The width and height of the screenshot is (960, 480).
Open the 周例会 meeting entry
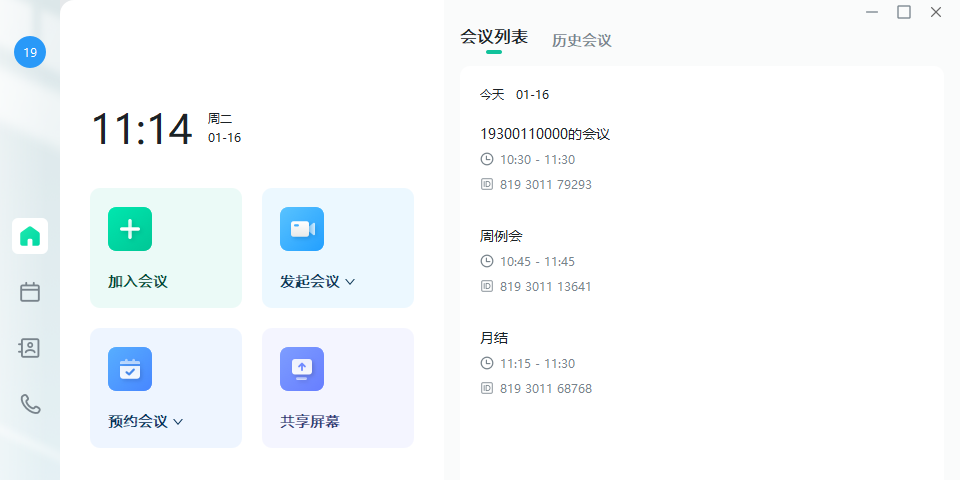(501, 236)
